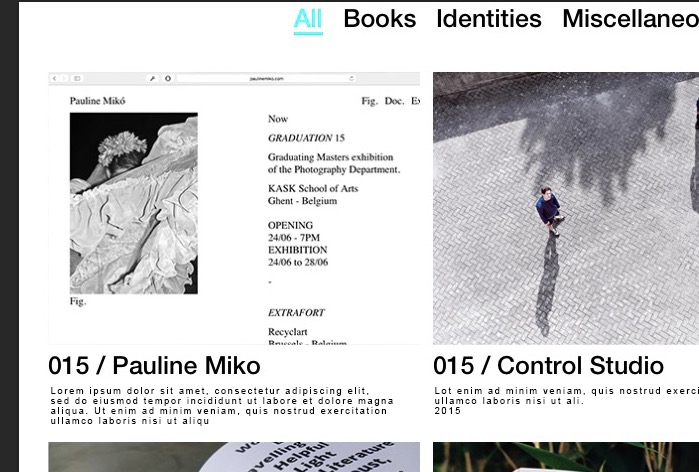Open the printed-text project thumbnail at bottom
This screenshot has height=472, width=699.
pos(234,457)
